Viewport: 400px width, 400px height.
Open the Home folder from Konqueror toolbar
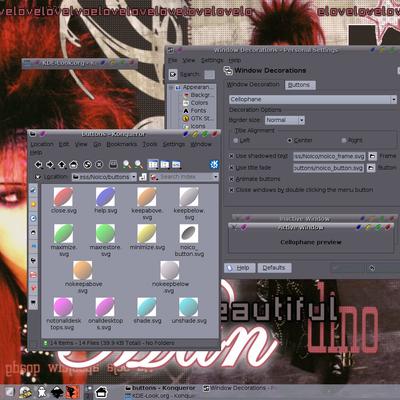tap(73, 164)
